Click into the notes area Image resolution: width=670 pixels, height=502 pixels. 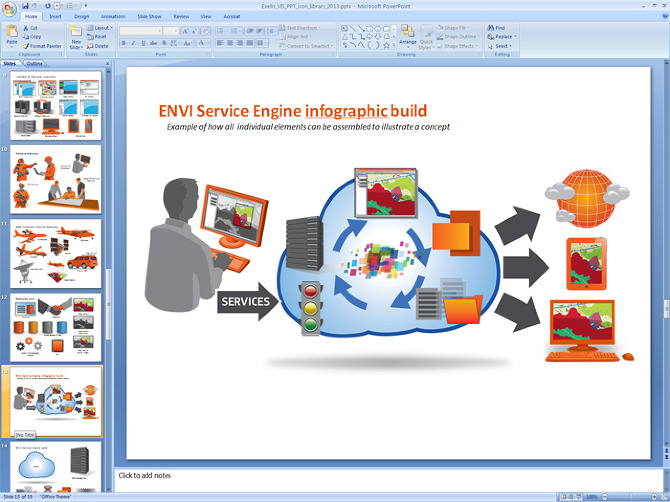point(389,480)
